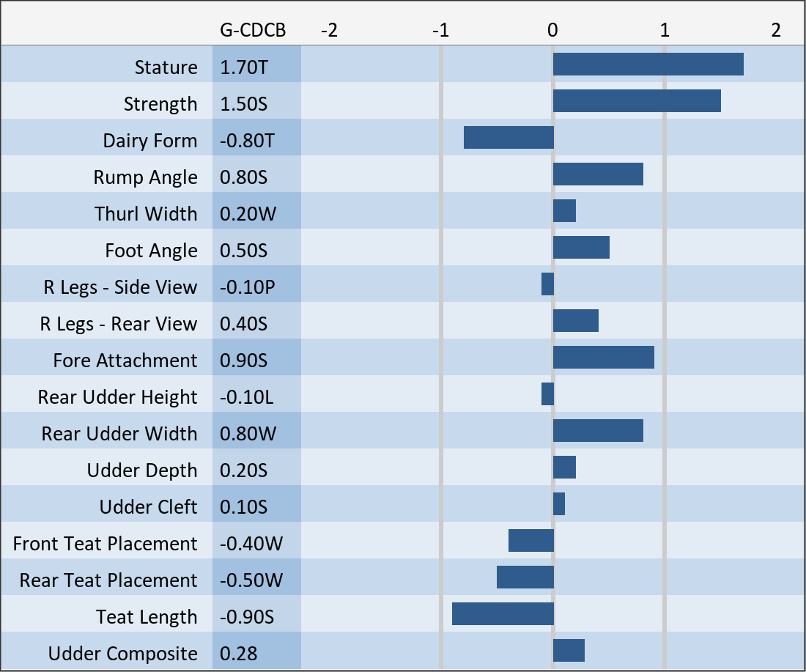Click the 1.50S Strength value
Screen dimensions: 806x672
tap(244, 104)
